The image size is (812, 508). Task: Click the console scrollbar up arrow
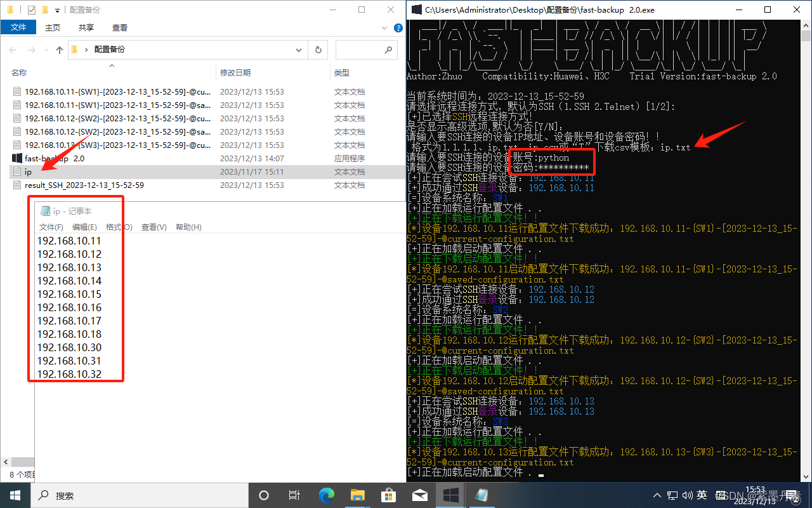806,26
